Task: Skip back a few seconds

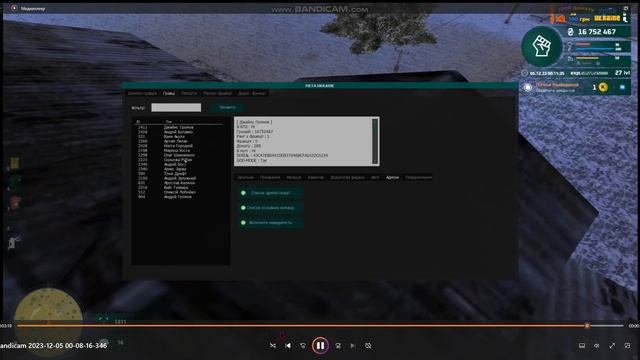Action: click(x=303, y=346)
